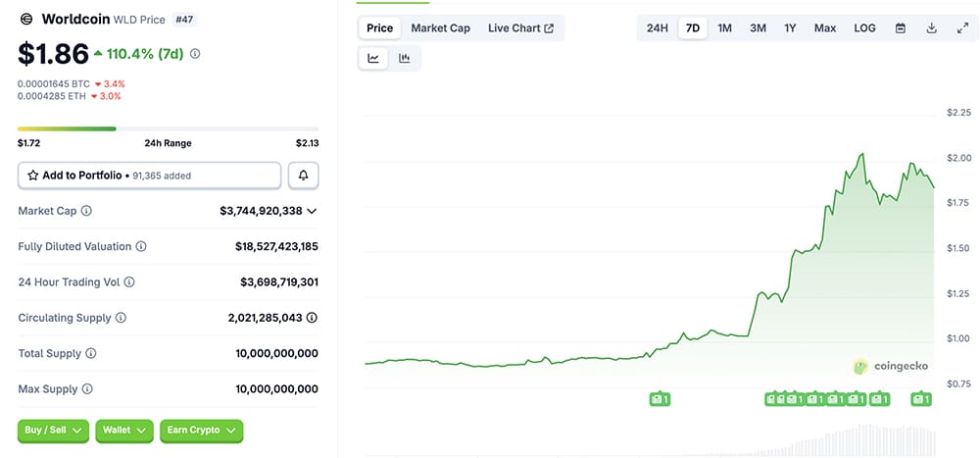The height and width of the screenshot is (458, 980).
Task: Open the Wallet dropdown
Action: [x=124, y=431]
